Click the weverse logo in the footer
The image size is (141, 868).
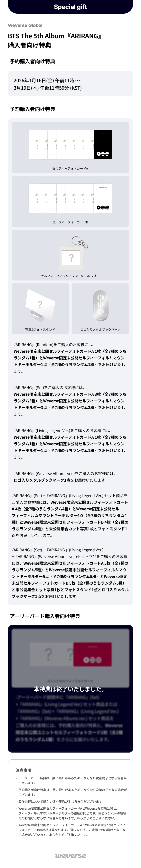(70, 855)
